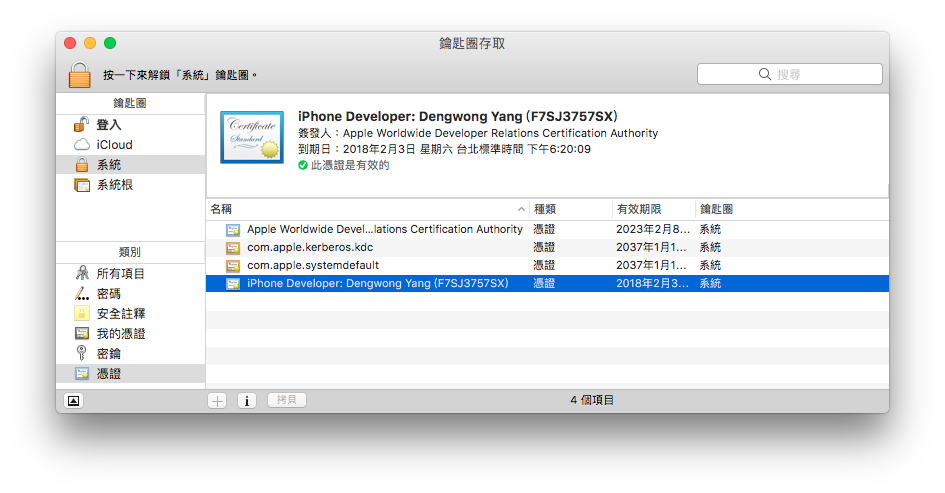Click the lock icon to unlock System keychain
Viewport: 945px width, 493px height.
pyautogui.click(x=80, y=75)
